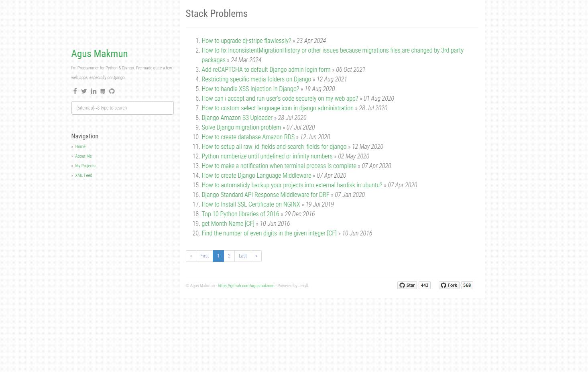Viewport: 588px width, 373px height.
Task: Open Agus Makmun's Facebook profile icon
Action: [x=75, y=91]
